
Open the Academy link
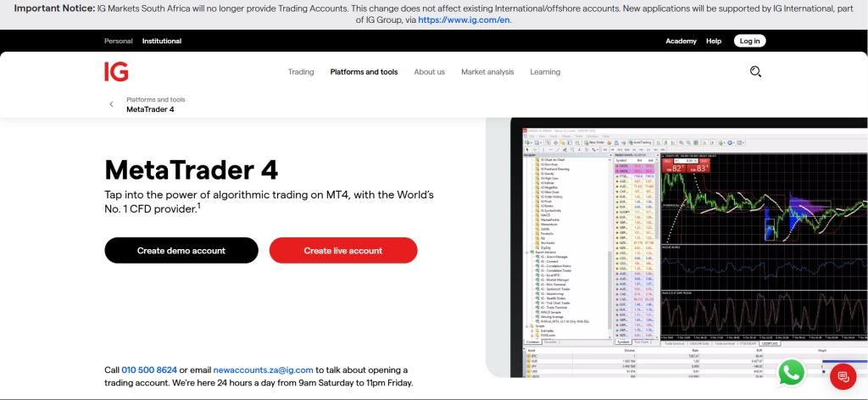(681, 41)
